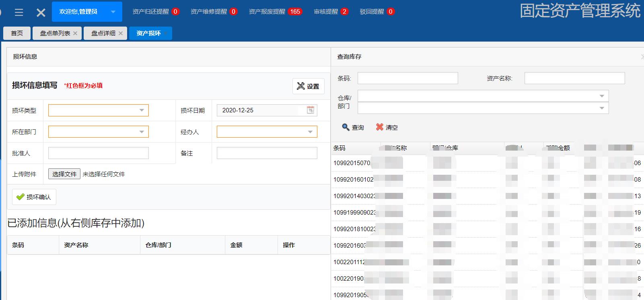
Task: Open the 欢迎您,管理员 user menu
Action: (87, 12)
